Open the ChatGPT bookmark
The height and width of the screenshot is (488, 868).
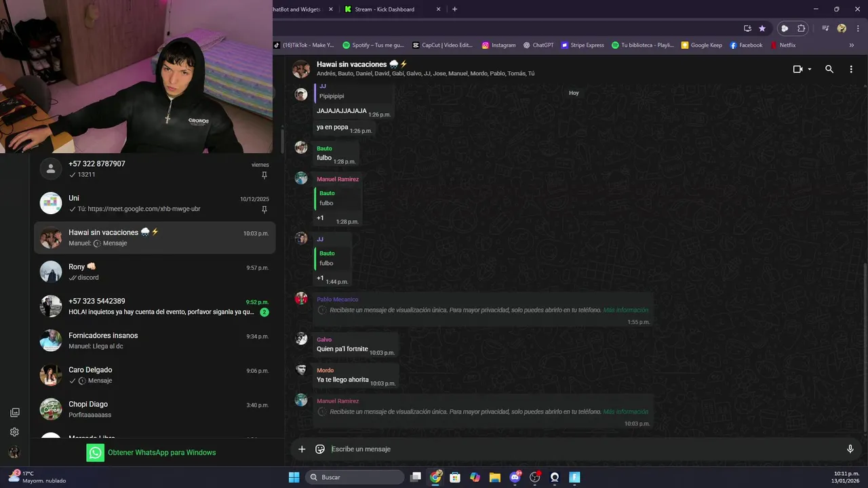pyautogui.click(x=538, y=45)
